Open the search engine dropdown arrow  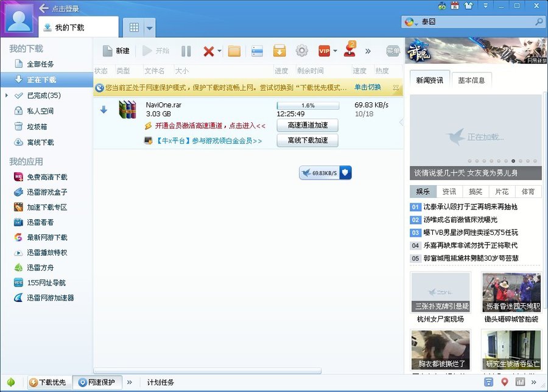[x=416, y=23]
